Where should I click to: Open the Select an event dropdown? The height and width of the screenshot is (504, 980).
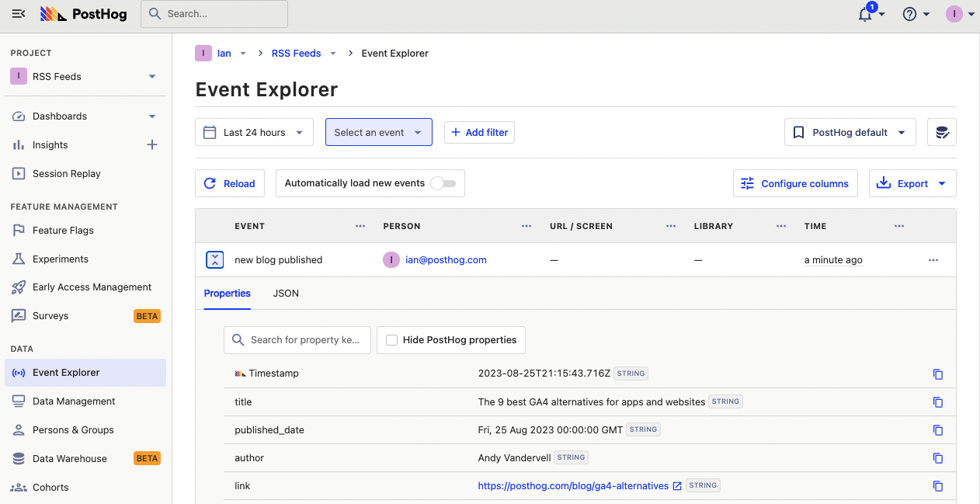378,133
